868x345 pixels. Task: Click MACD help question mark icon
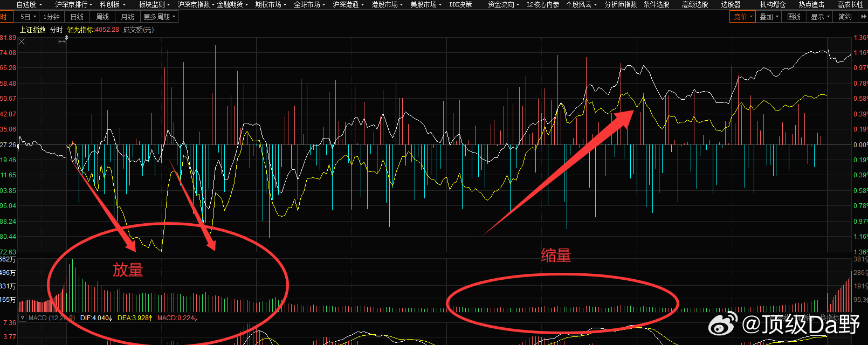[22, 318]
